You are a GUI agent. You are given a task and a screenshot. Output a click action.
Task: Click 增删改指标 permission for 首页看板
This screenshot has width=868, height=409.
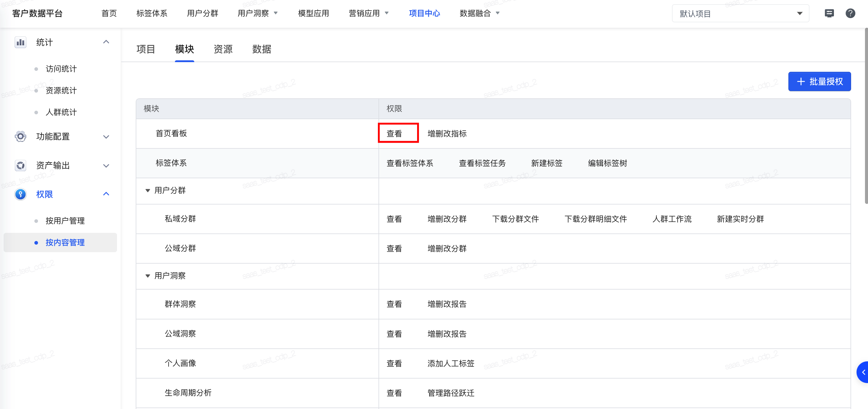click(447, 133)
